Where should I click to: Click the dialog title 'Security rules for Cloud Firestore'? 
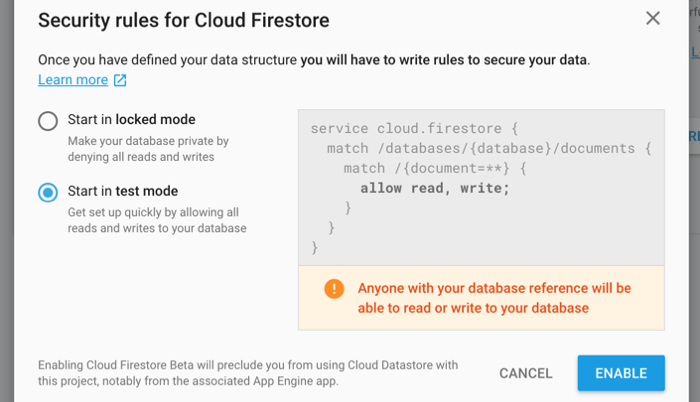(x=183, y=21)
